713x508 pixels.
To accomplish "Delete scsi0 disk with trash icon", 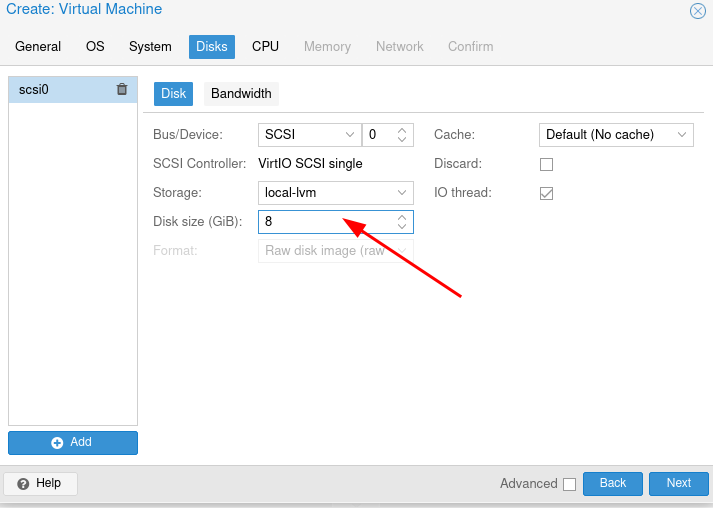I will click(122, 89).
